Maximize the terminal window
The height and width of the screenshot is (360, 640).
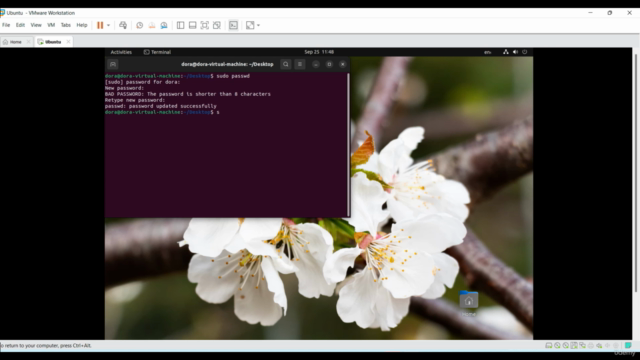tap(329, 64)
